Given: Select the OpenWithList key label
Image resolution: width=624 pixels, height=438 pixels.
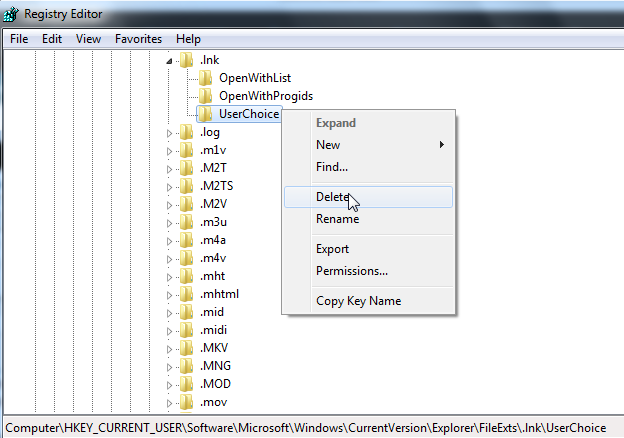Looking at the screenshot, I should [255, 78].
